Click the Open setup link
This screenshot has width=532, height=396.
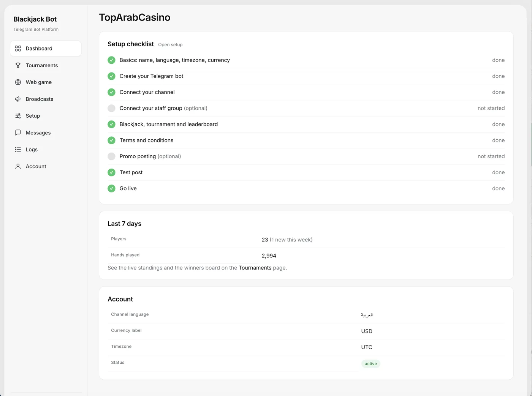click(x=170, y=45)
